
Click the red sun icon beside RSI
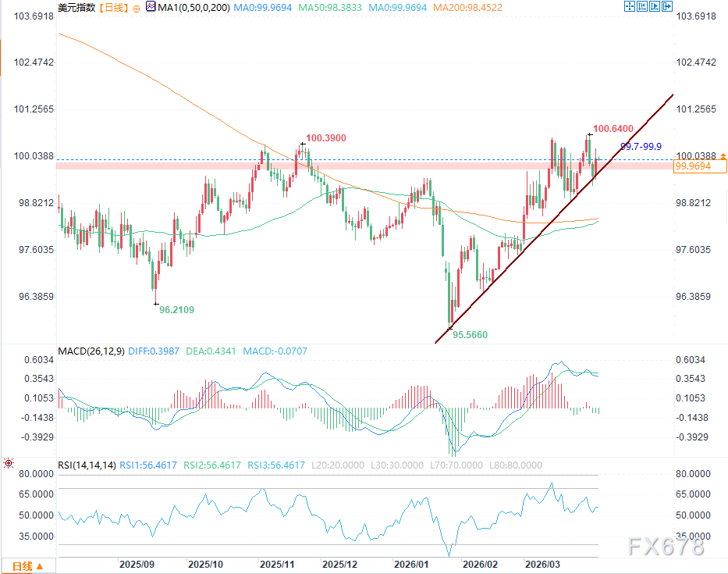[x=8, y=464]
